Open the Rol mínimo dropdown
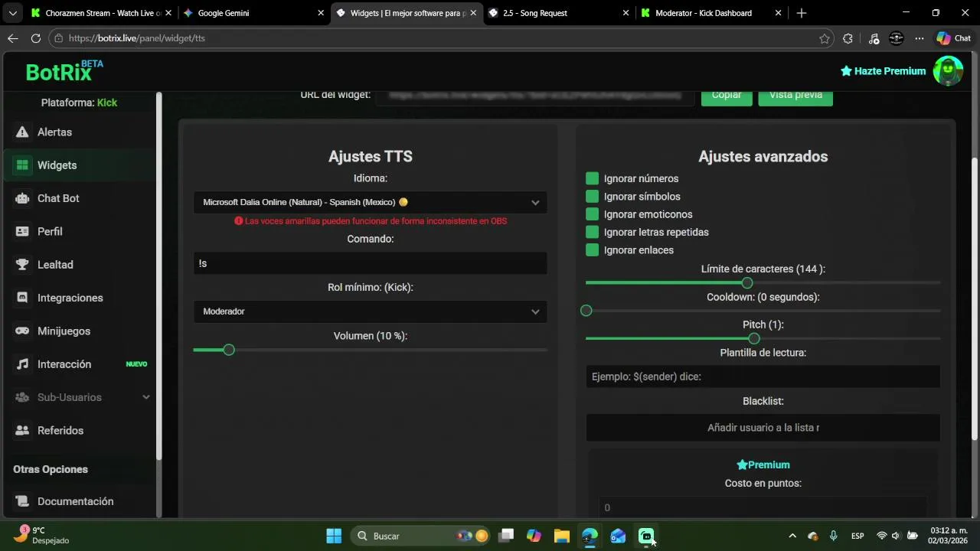Image resolution: width=980 pixels, height=551 pixels. point(370,311)
